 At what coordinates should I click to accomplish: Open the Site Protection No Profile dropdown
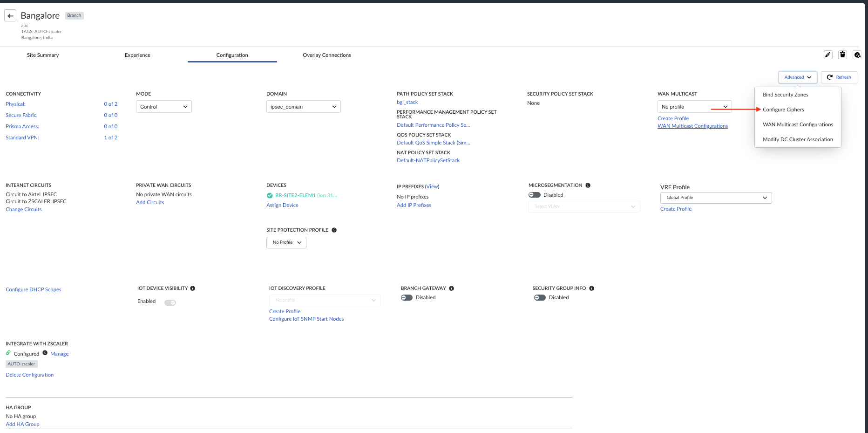pyautogui.click(x=286, y=242)
